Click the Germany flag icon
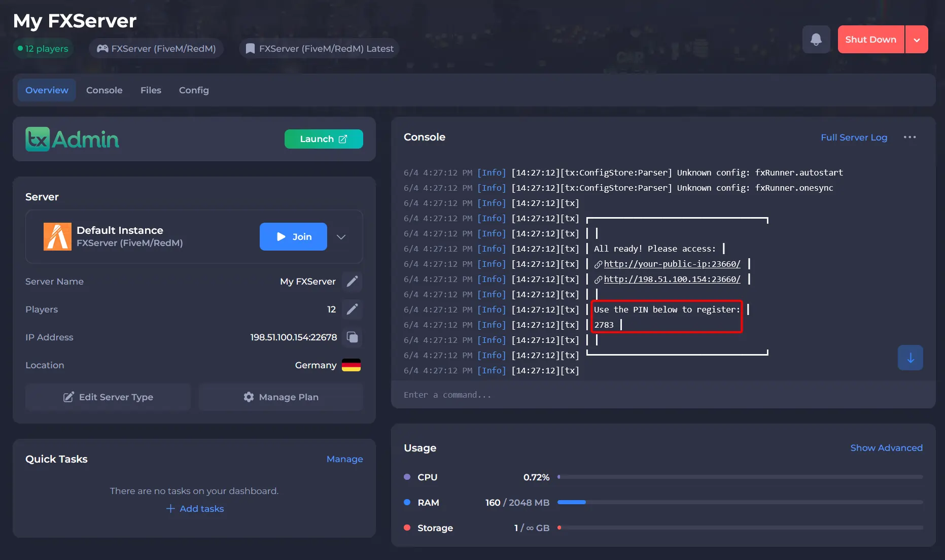 point(351,365)
